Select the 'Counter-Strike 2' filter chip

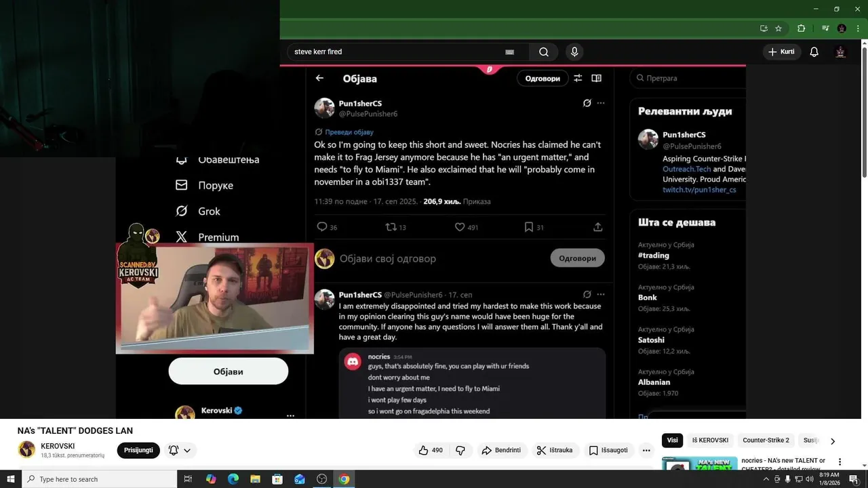tap(766, 441)
